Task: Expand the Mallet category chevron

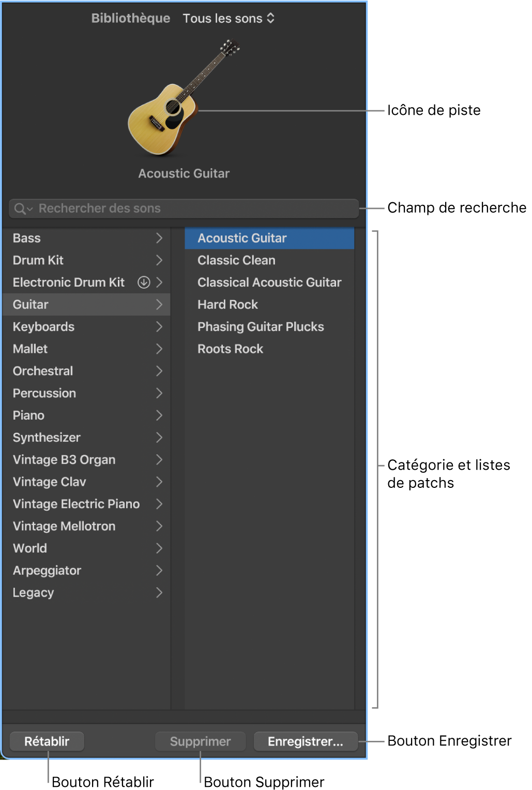Action: pos(159,349)
